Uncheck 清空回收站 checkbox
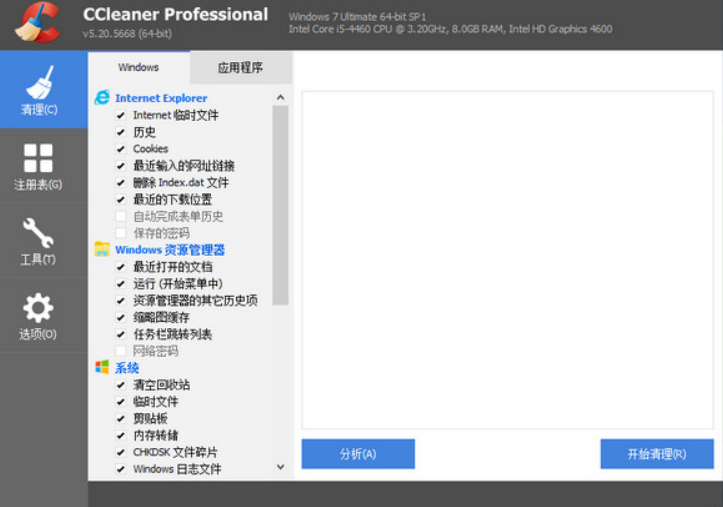Screen dimensions: 723x507 tap(121, 385)
